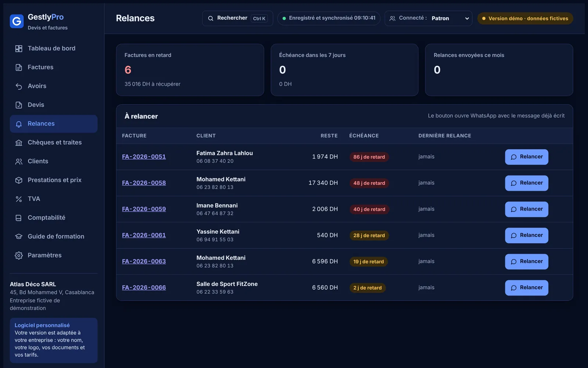The width and height of the screenshot is (588, 368).
Task: Click the '2 j de retard' badge
Action: [367, 288]
